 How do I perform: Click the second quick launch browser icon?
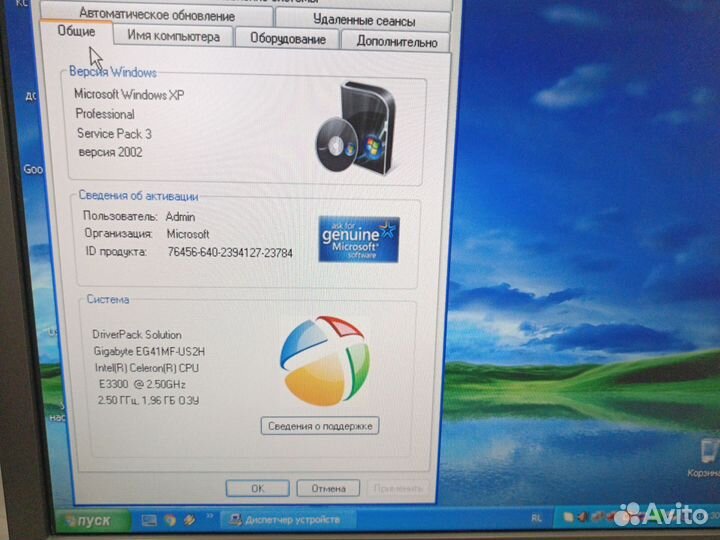171,520
